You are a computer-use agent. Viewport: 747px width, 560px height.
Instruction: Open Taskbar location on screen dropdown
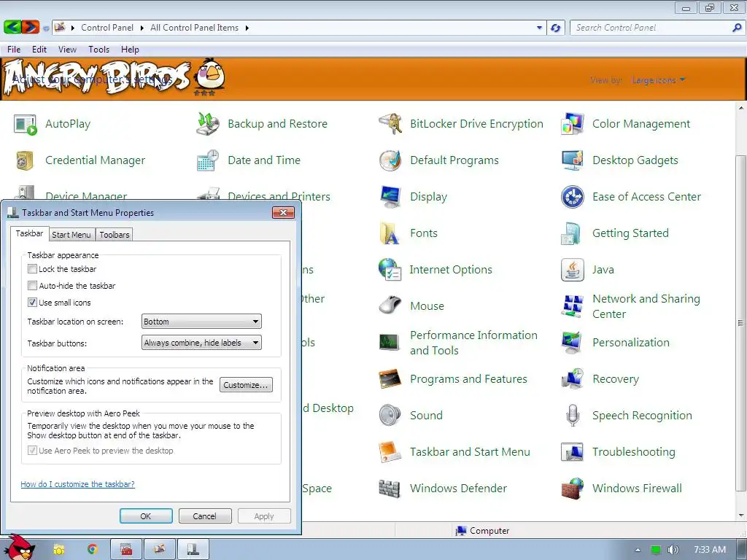point(201,322)
